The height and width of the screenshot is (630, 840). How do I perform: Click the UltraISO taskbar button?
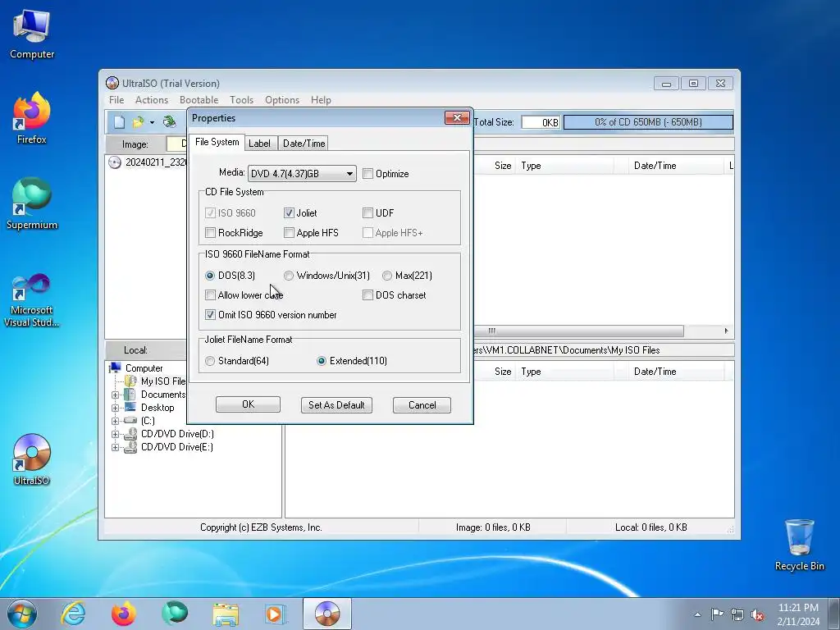point(327,614)
